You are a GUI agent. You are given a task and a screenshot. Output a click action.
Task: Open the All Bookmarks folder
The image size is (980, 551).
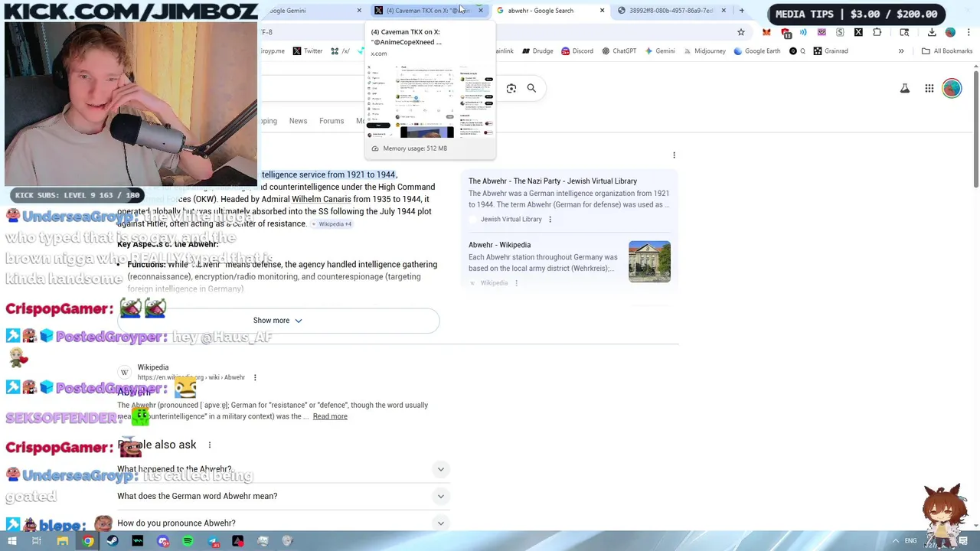[x=947, y=51]
